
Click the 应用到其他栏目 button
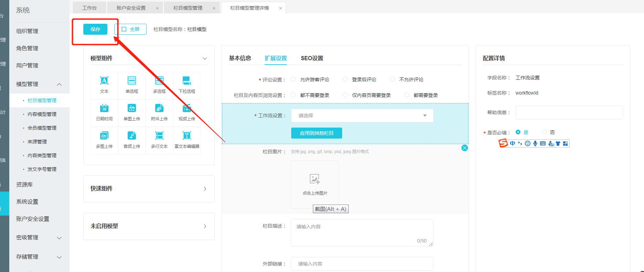[316, 133]
